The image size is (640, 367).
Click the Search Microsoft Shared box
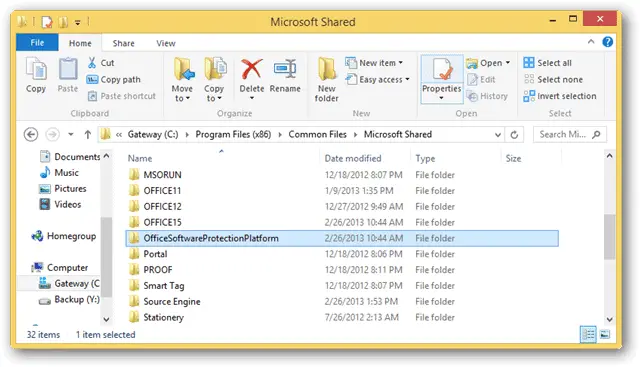pyautogui.click(x=569, y=134)
